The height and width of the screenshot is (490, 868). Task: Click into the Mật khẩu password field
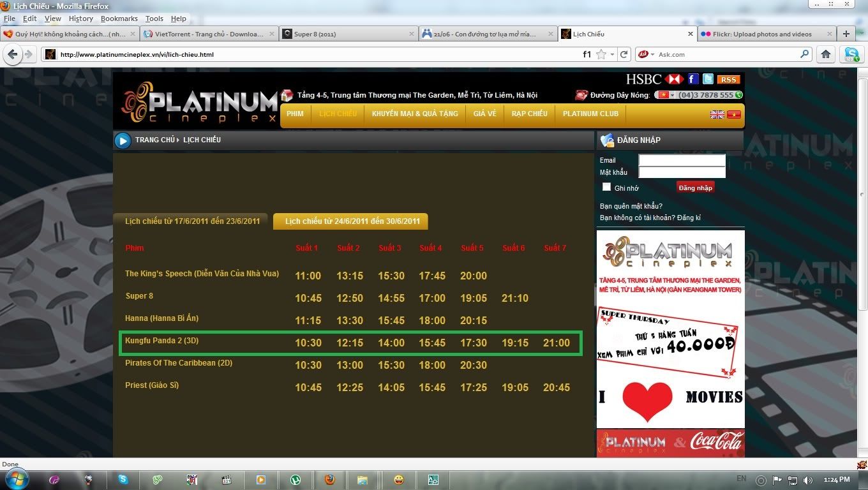pyautogui.click(x=682, y=172)
